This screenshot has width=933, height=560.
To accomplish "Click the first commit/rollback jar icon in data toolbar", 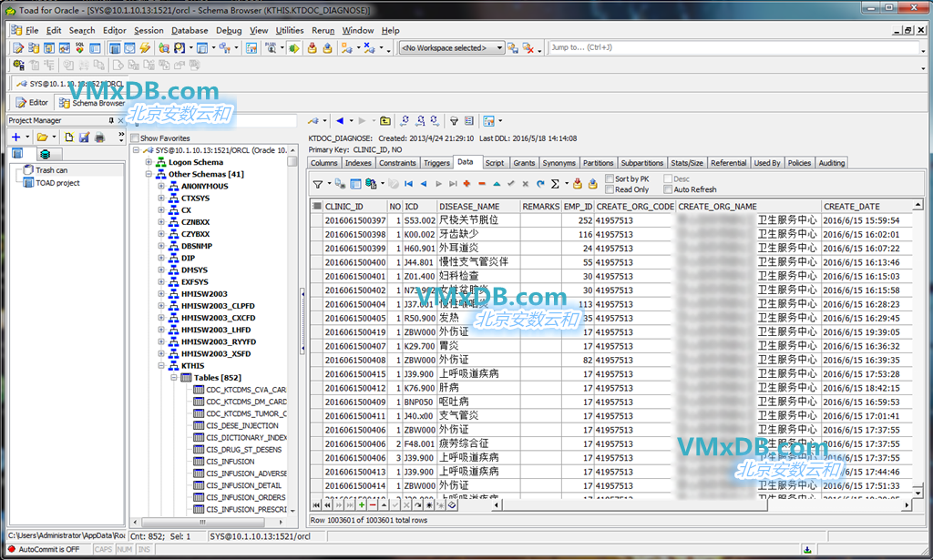I will click(577, 184).
